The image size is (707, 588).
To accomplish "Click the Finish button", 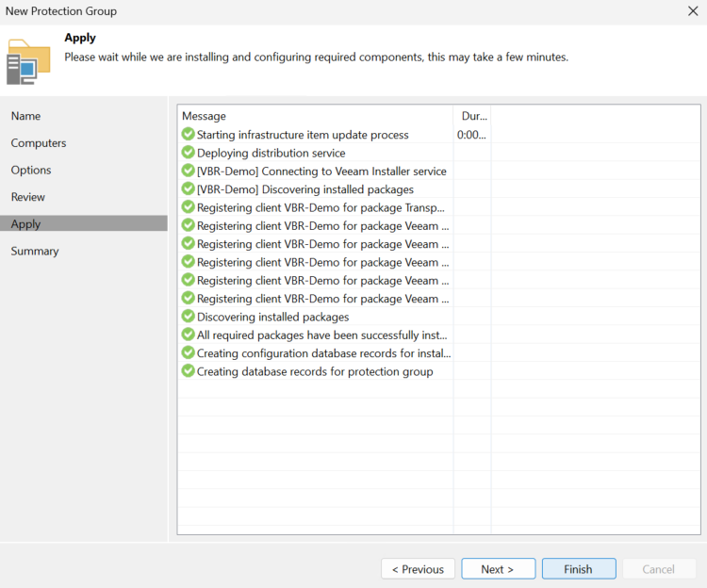I will click(579, 569).
